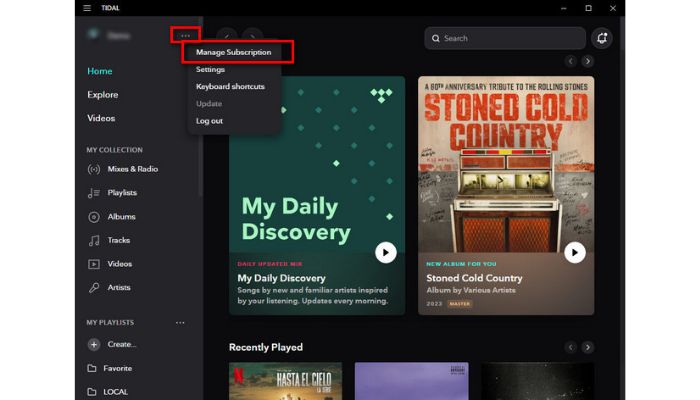This screenshot has height=400, width=700.
Task: Choose Keyboard shortcuts menu item
Action: tap(233, 87)
